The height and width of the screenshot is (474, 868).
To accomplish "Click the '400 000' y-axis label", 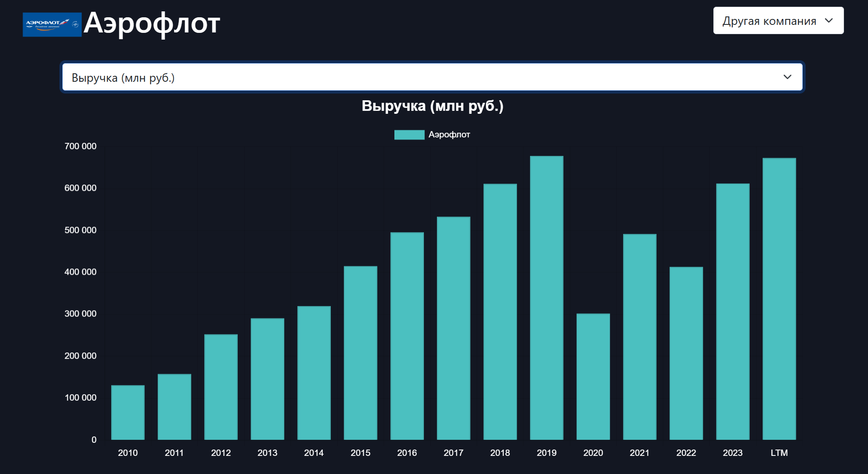I will pos(80,272).
